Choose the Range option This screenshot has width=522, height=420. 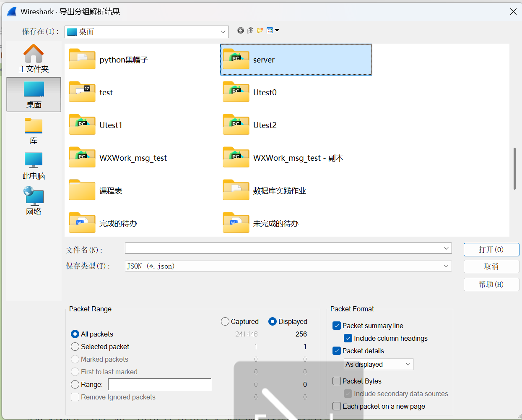click(75, 384)
